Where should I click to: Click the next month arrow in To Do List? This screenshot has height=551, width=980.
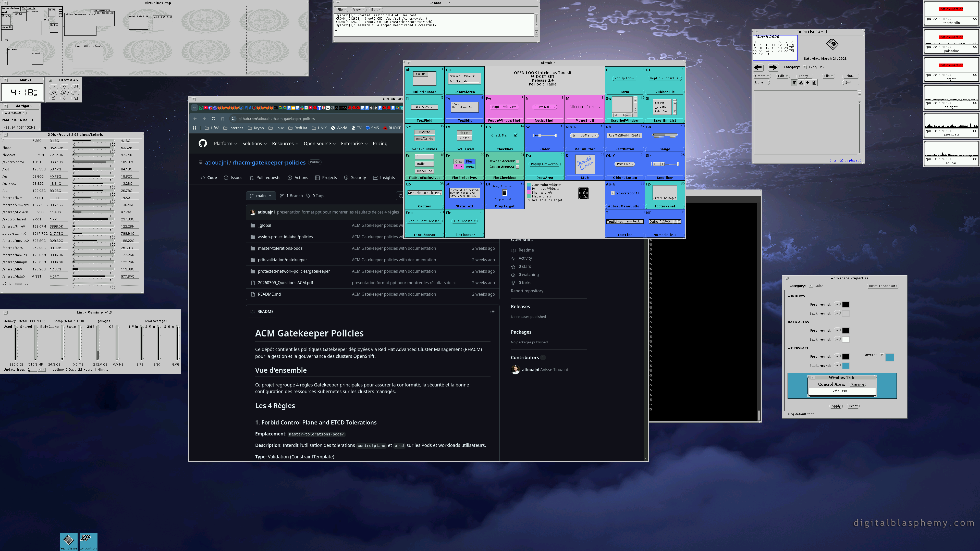pyautogui.click(x=774, y=68)
